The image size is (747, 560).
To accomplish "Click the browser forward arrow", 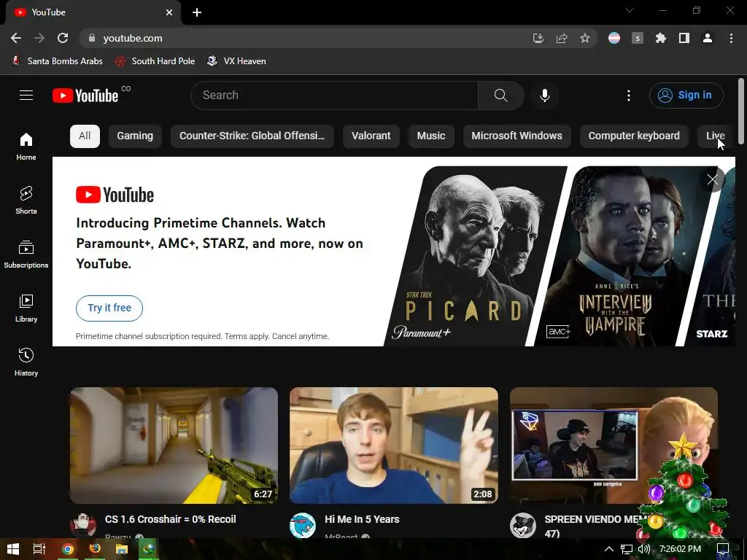I will [39, 38].
